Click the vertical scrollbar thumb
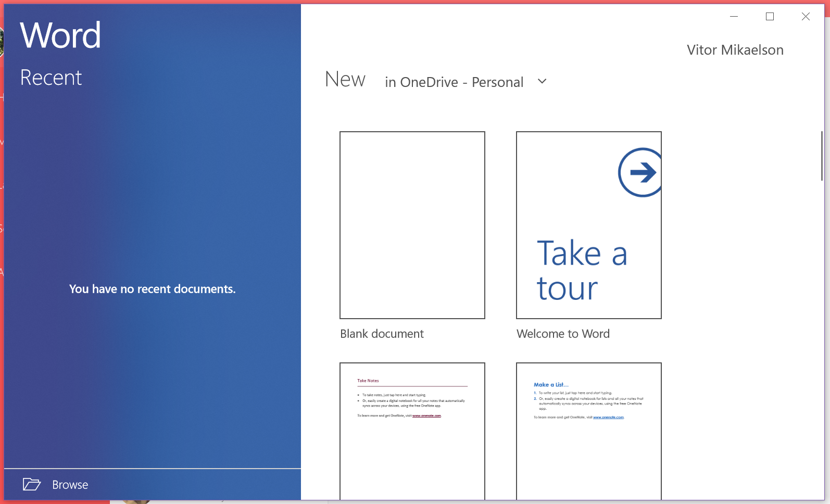 pos(822,156)
